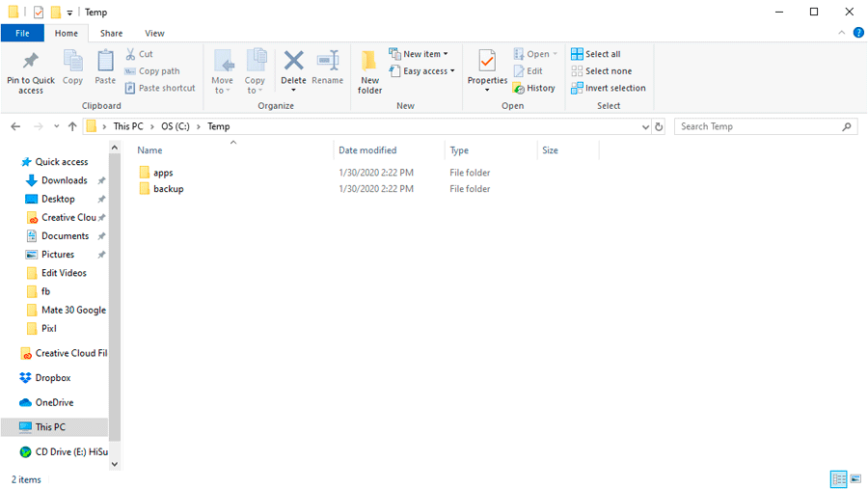Select the apps folder

tap(156, 173)
